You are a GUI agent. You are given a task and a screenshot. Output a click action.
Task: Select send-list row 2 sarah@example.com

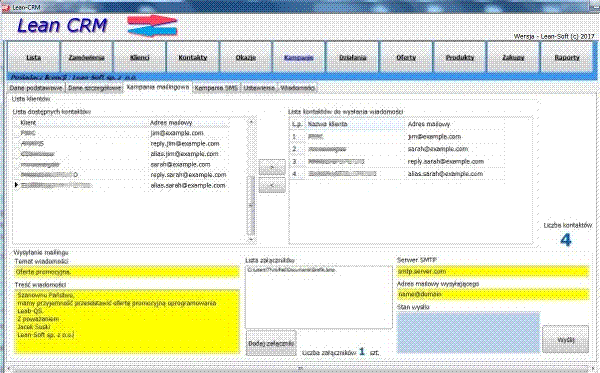397,149
